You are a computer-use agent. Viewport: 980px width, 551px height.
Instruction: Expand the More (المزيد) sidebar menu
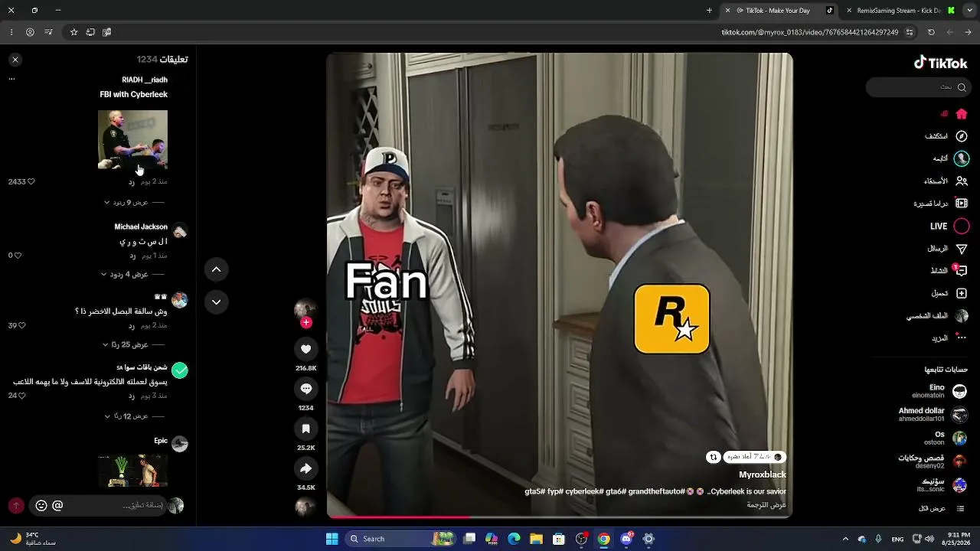point(949,337)
